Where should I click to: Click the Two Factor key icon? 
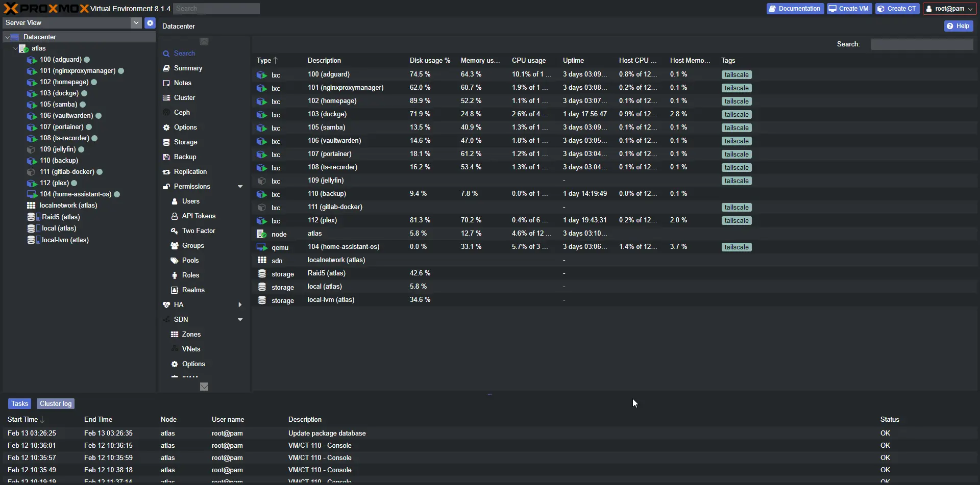point(175,231)
